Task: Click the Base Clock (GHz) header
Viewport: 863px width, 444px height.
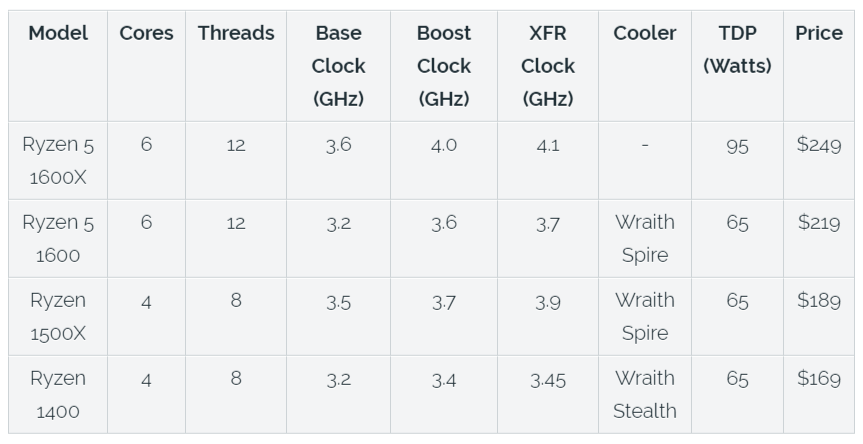Action: (338, 66)
